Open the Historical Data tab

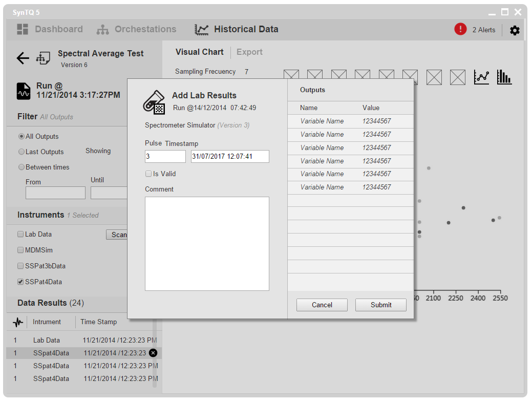237,30
